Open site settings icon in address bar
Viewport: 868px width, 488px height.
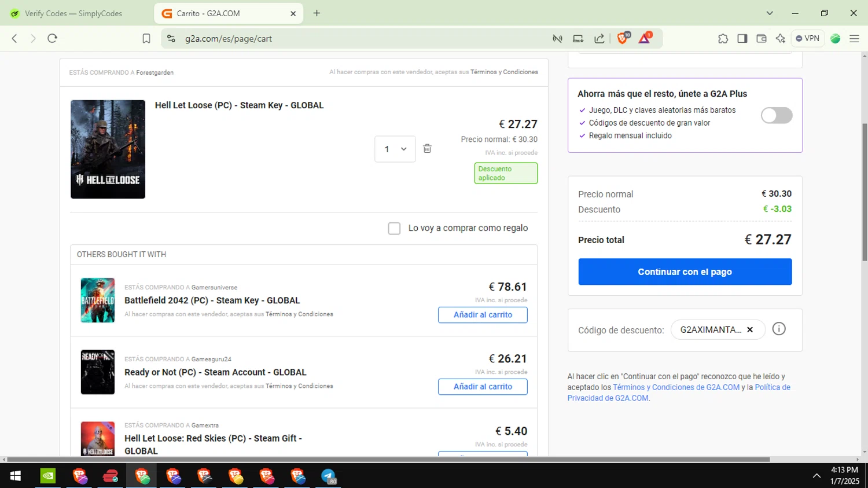pos(171,38)
